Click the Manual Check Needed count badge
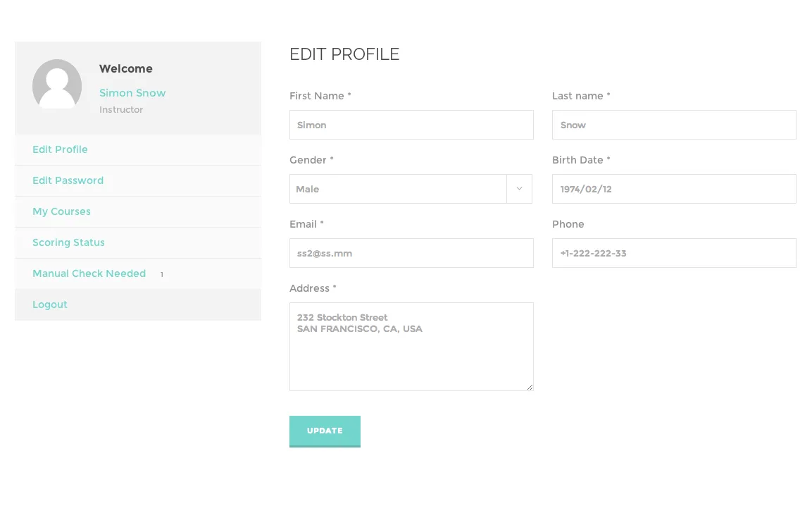 (x=162, y=274)
